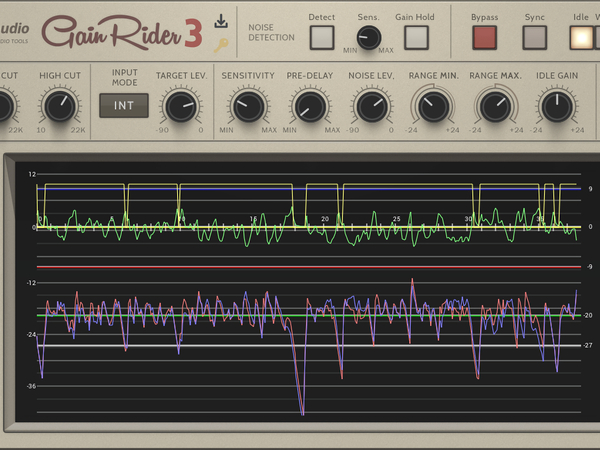Click the download preset icon
Screen dimensions: 600x450
[x=221, y=23]
